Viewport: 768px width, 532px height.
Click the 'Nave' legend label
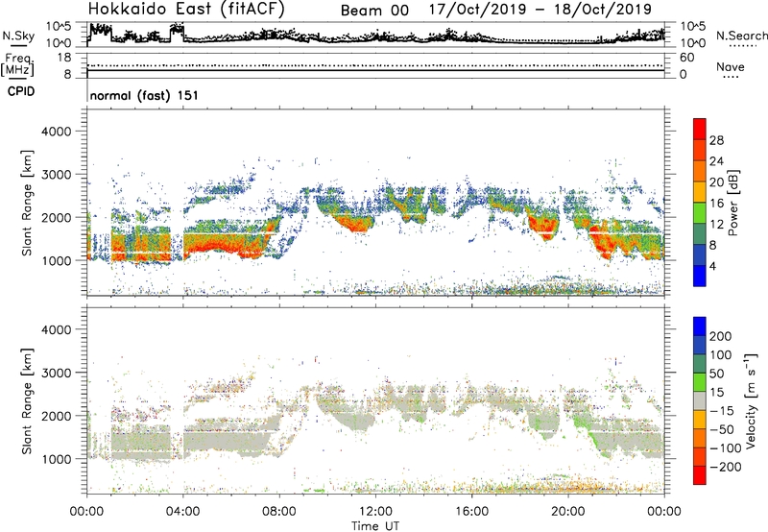pyautogui.click(x=730, y=66)
